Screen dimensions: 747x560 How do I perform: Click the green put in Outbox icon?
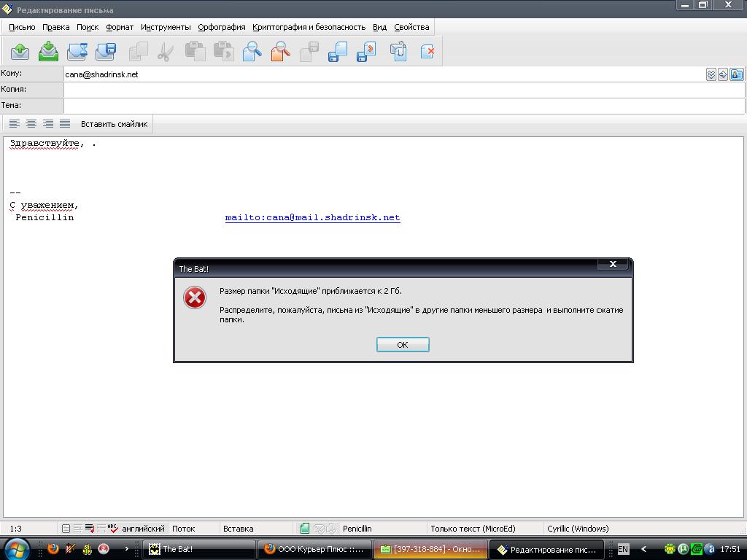pos(48,52)
